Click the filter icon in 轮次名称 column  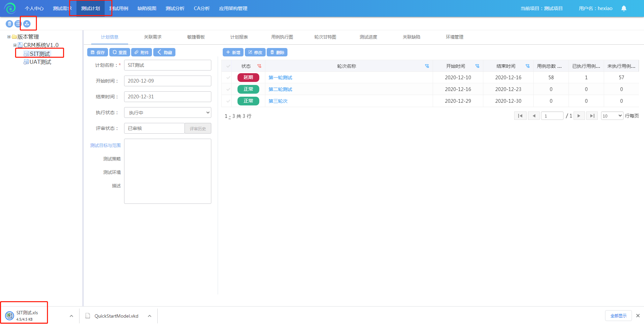(427, 66)
